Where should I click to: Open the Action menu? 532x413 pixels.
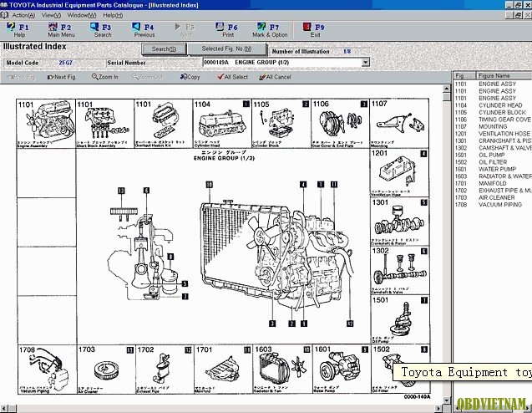tap(23, 15)
